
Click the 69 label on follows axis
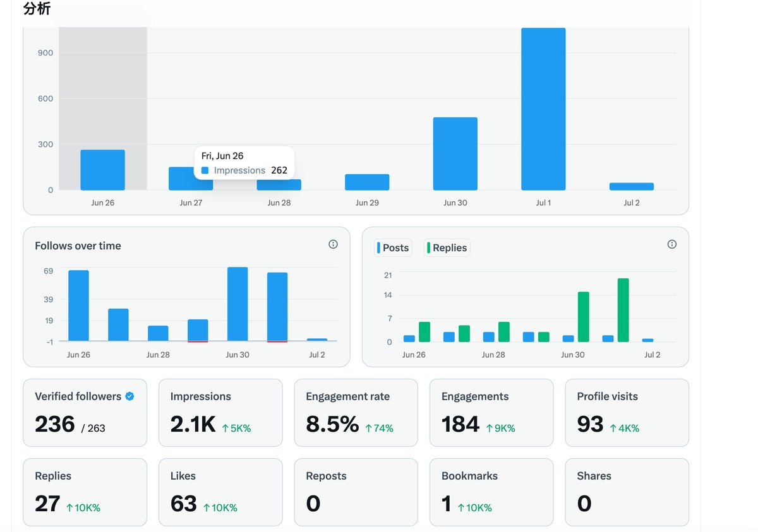(48, 271)
